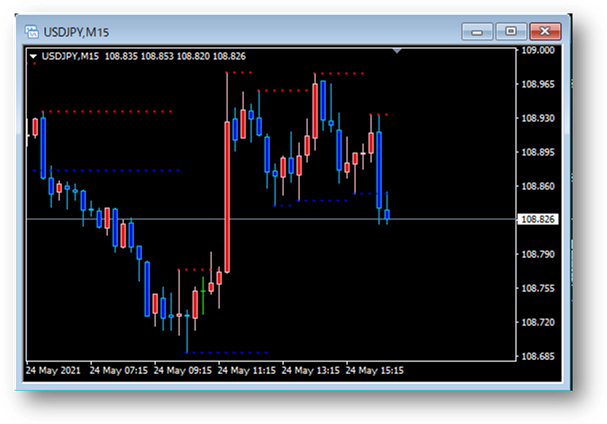The image size is (607, 424).
Task: Click the current price label 108.826
Action: 538,219
